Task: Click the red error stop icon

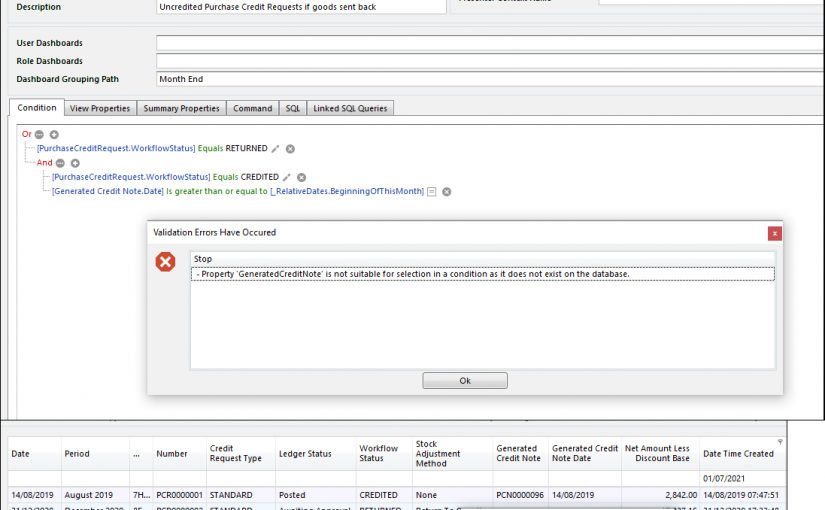Action: point(165,262)
